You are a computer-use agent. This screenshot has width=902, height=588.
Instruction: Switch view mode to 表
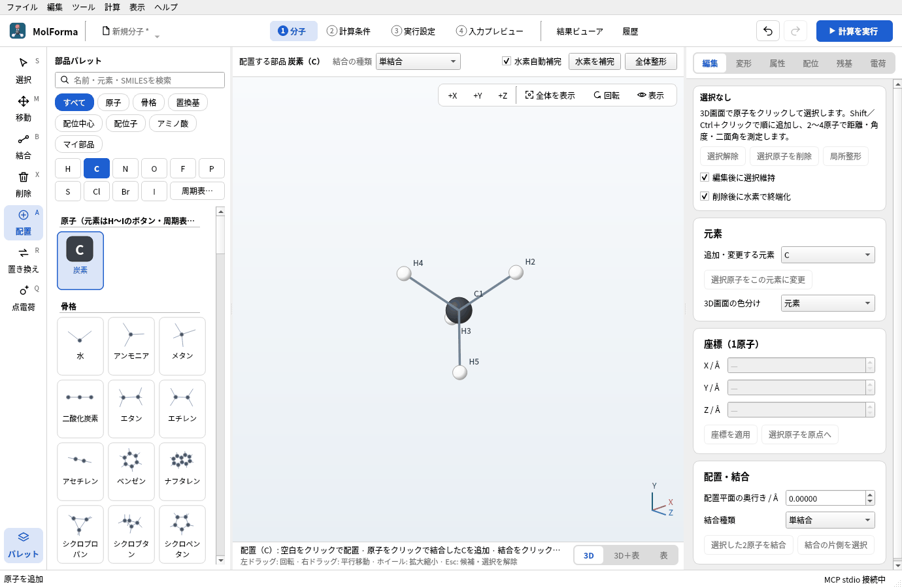(663, 555)
